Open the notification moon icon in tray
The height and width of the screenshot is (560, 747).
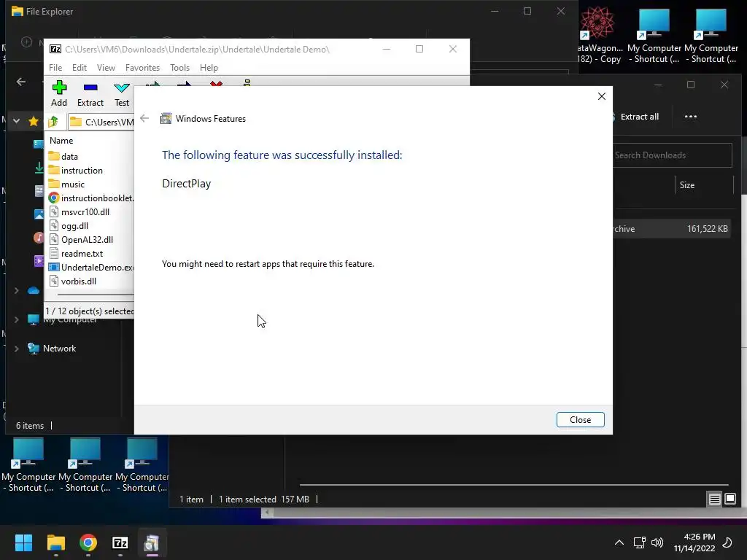[728, 542]
